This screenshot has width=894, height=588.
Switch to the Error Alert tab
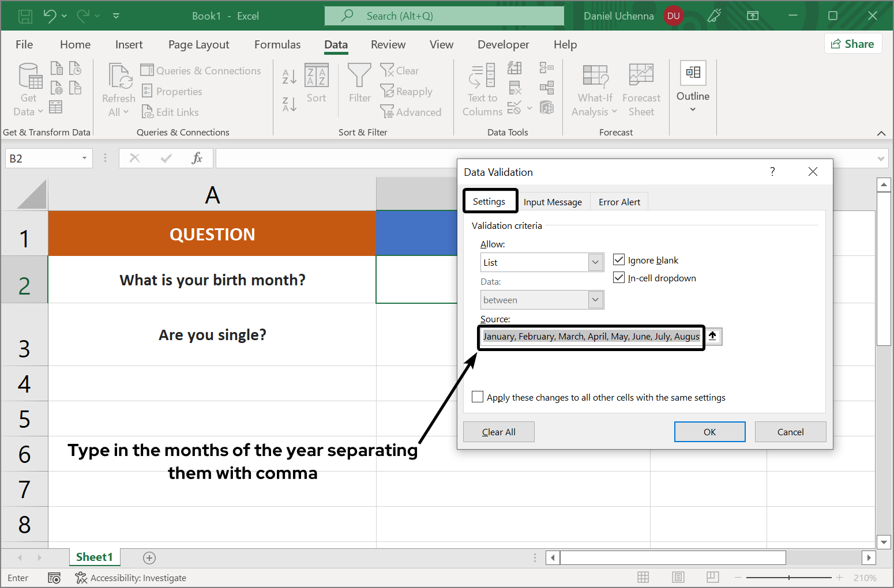click(619, 201)
